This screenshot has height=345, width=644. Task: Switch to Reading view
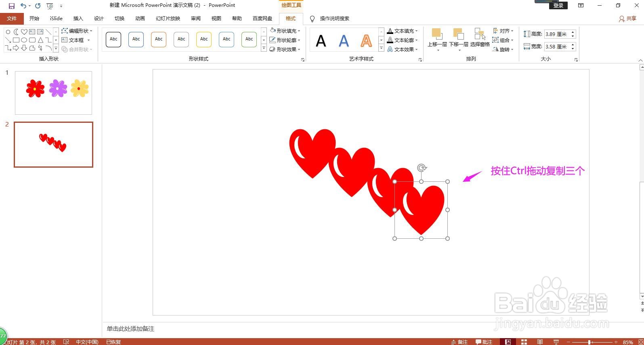pos(540,342)
